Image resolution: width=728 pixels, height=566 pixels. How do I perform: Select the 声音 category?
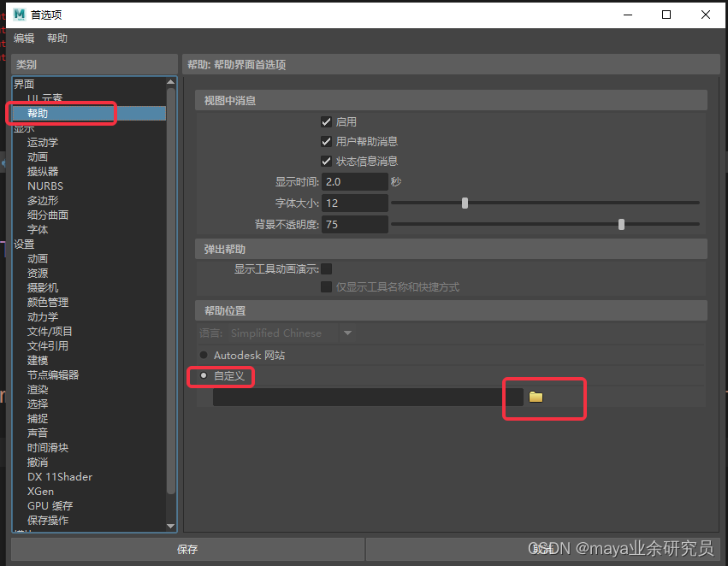click(x=38, y=433)
